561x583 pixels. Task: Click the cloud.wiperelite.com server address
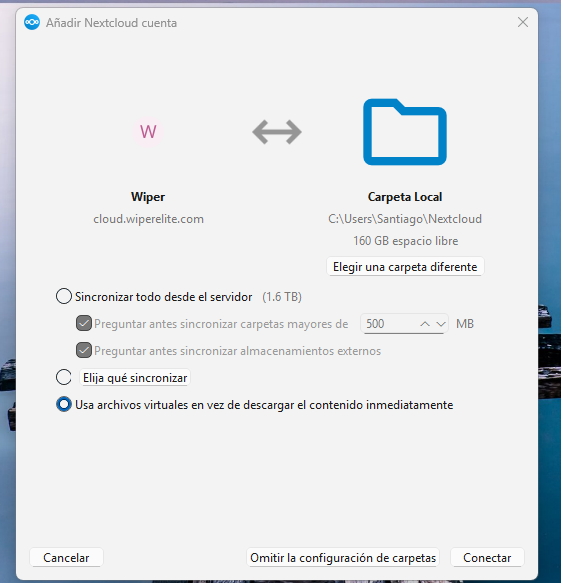pyautogui.click(x=148, y=219)
